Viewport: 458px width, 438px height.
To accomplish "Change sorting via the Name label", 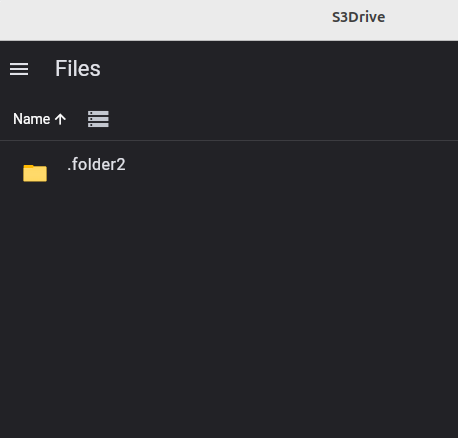I will 32,119.
